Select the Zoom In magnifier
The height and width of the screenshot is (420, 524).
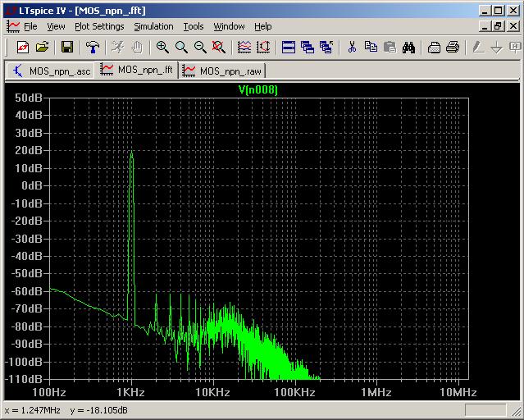(162, 47)
